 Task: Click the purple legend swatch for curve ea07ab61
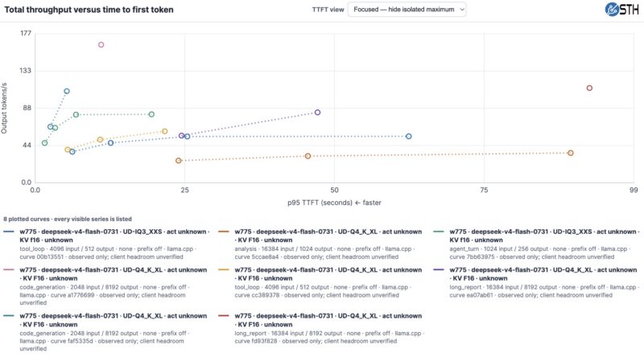coord(439,270)
